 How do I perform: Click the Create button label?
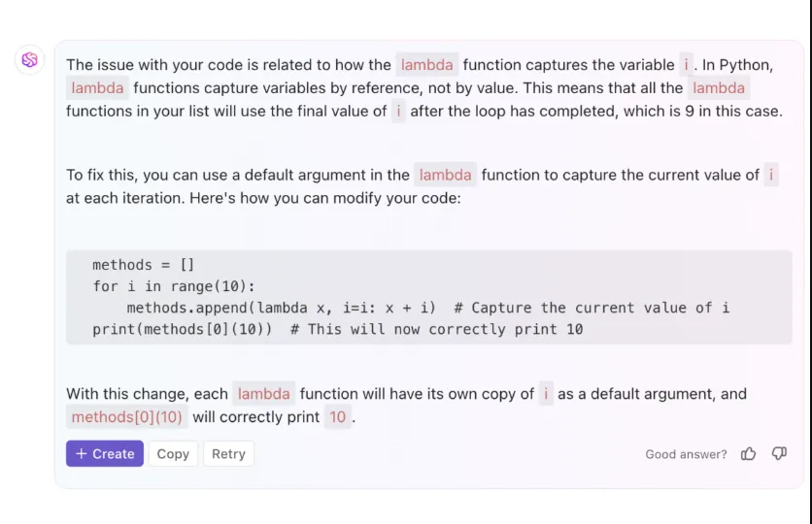[x=114, y=454]
